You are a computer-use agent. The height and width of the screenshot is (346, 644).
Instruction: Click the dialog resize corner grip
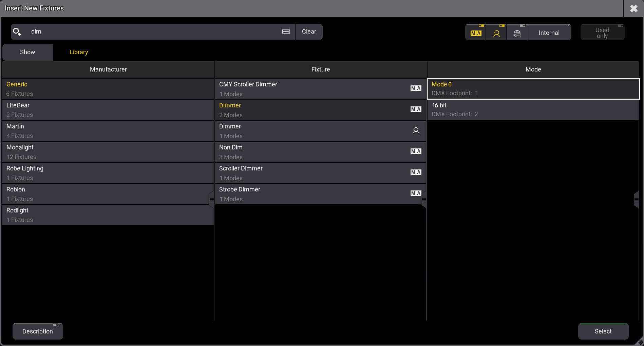[x=640, y=342]
